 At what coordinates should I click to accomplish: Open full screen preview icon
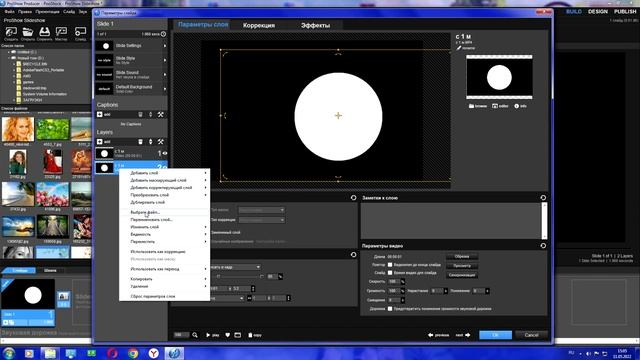tap(238, 335)
